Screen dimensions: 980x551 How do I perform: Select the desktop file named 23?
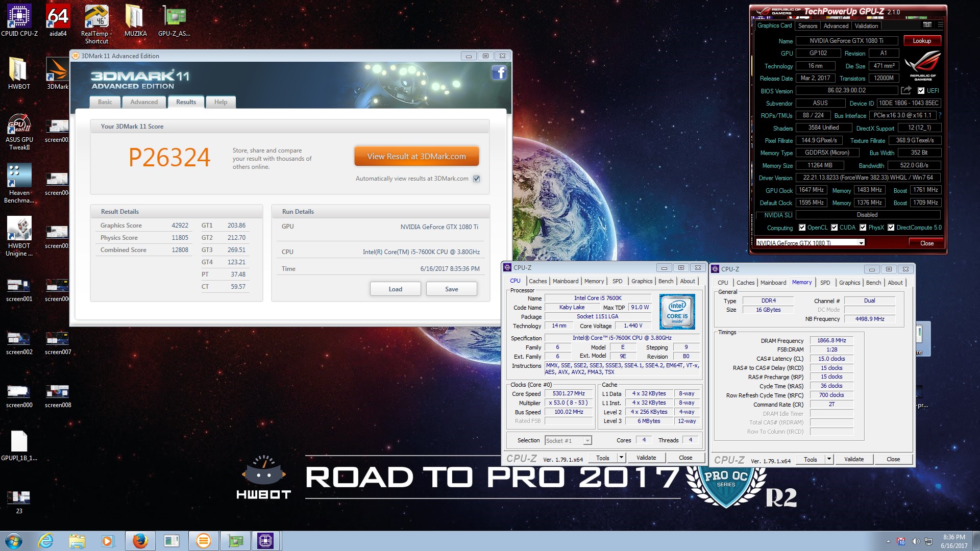19,502
